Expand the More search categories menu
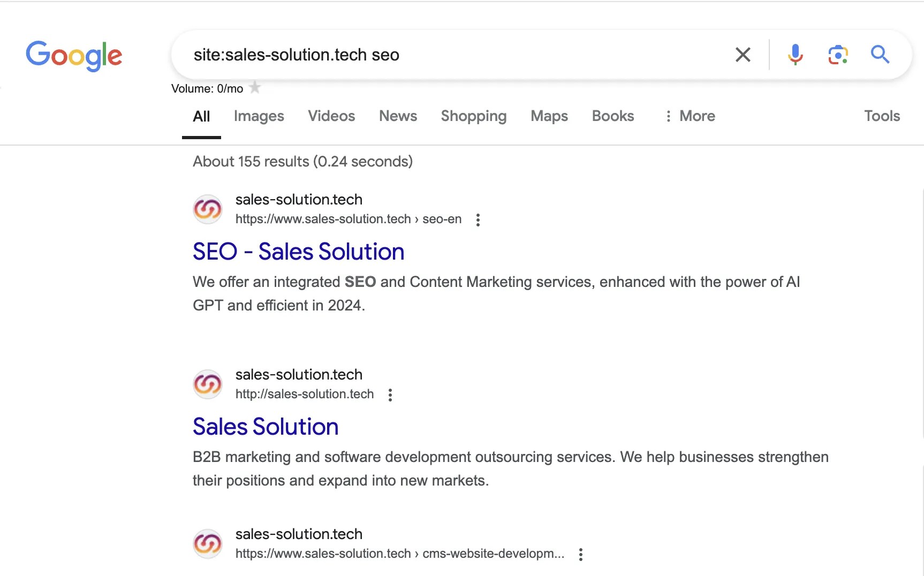The image size is (924, 576). 690,116
